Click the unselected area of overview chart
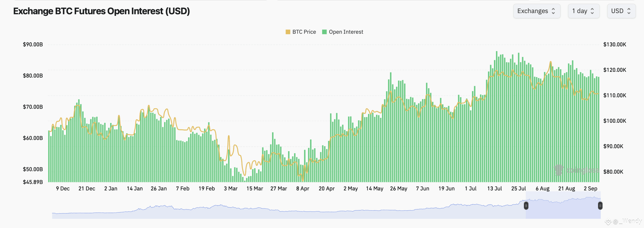Viewport: 644px width, 228px height. tap(289, 209)
